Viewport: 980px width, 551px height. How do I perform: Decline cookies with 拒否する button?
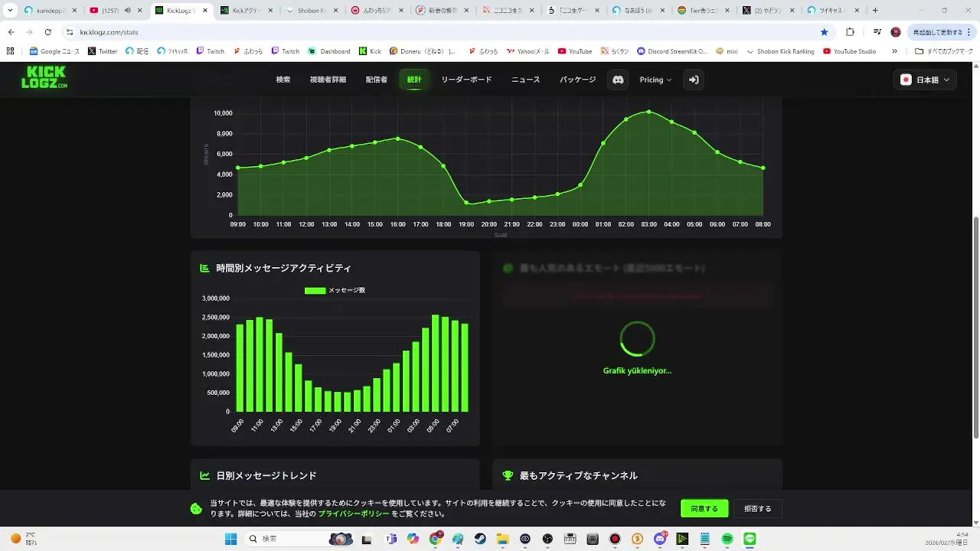758,508
